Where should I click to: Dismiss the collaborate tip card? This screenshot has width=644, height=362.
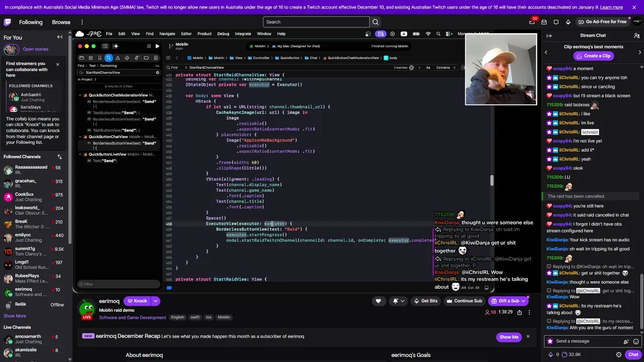click(57, 64)
